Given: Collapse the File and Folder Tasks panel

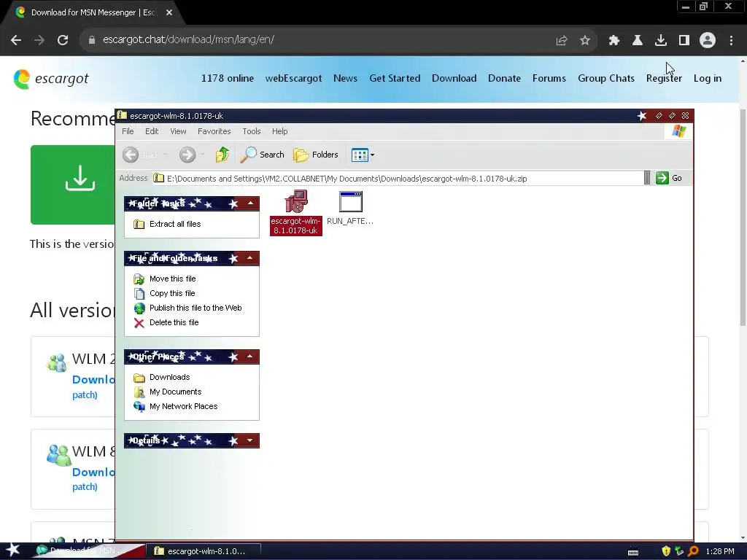Looking at the screenshot, I should pyautogui.click(x=249, y=258).
